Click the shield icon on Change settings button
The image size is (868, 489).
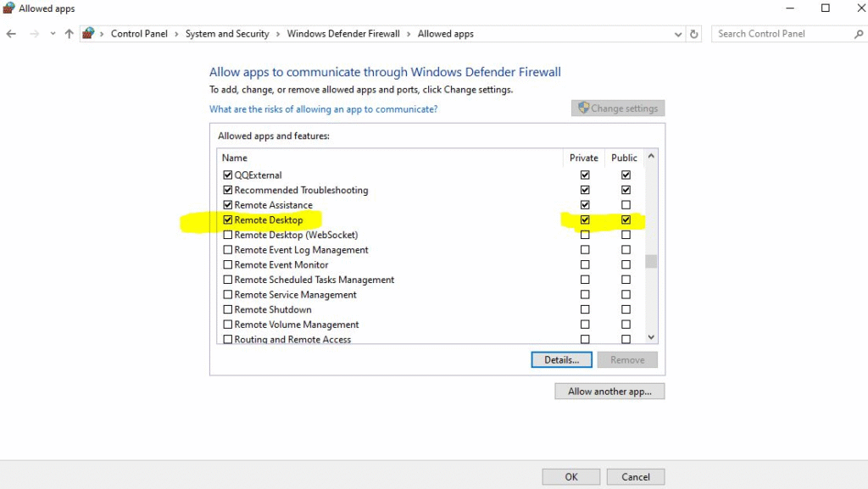(x=583, y=108)
